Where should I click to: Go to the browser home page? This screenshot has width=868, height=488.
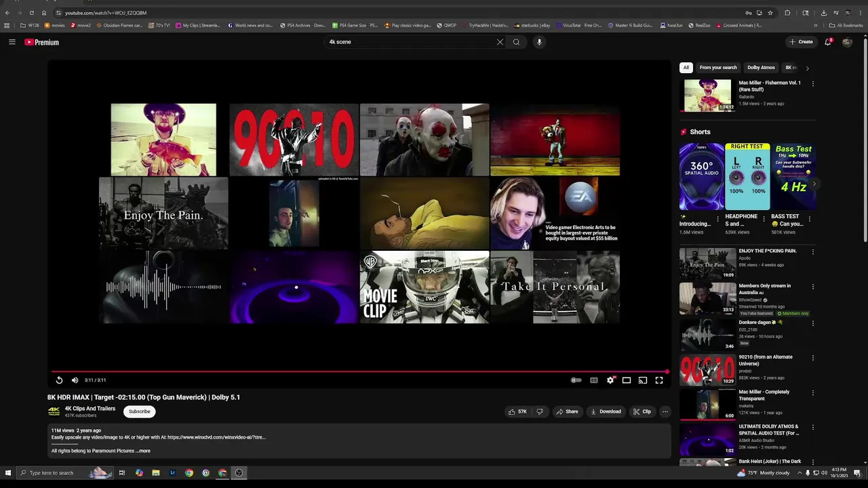click(x=44, y=13)
